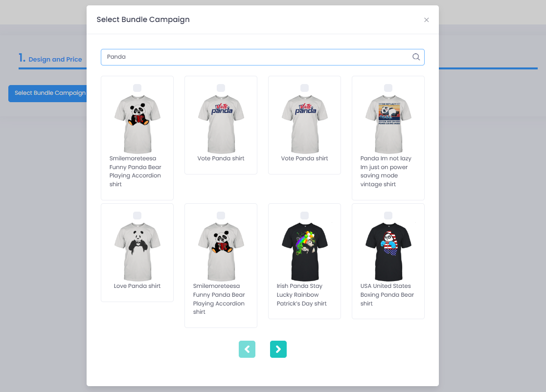Click Select Bundle Campaign button in background page
546x392 pixels.
click(x=48, y=93)
